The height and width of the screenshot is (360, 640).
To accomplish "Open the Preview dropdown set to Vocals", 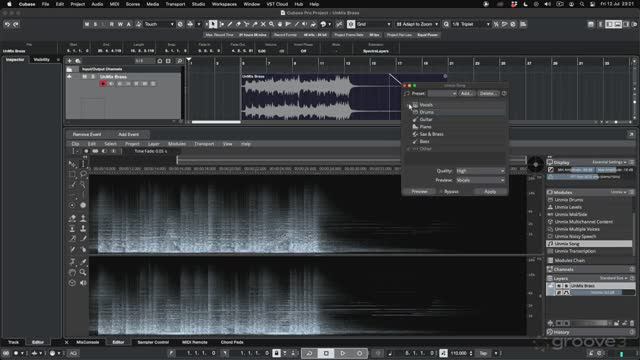I will [480, 180].
